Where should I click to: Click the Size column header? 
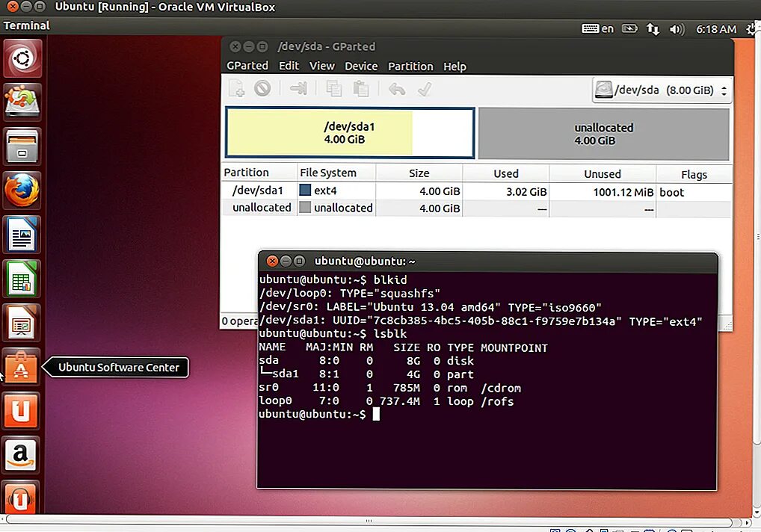419,173
